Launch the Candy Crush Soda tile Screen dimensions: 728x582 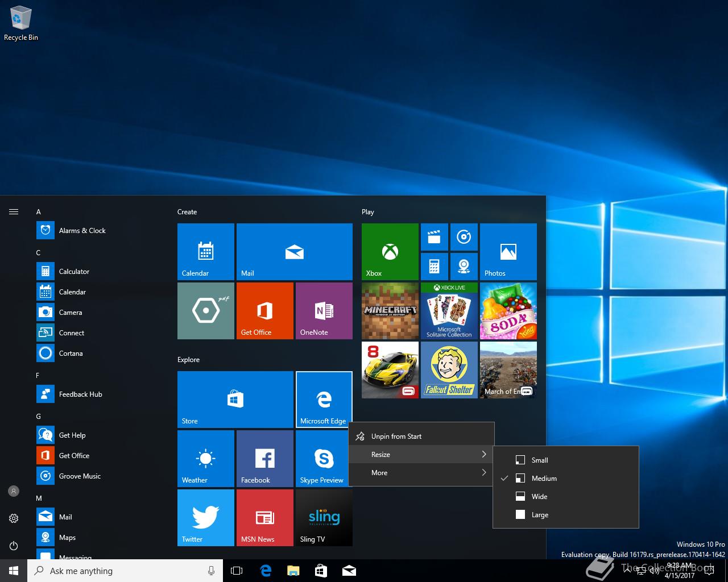(508, 311)
